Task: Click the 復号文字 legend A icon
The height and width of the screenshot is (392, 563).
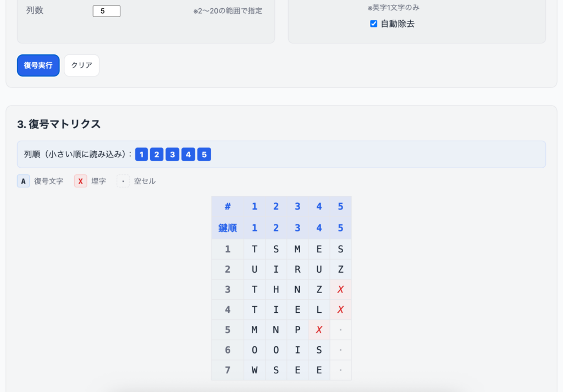Action: click(x=23, y=181)
